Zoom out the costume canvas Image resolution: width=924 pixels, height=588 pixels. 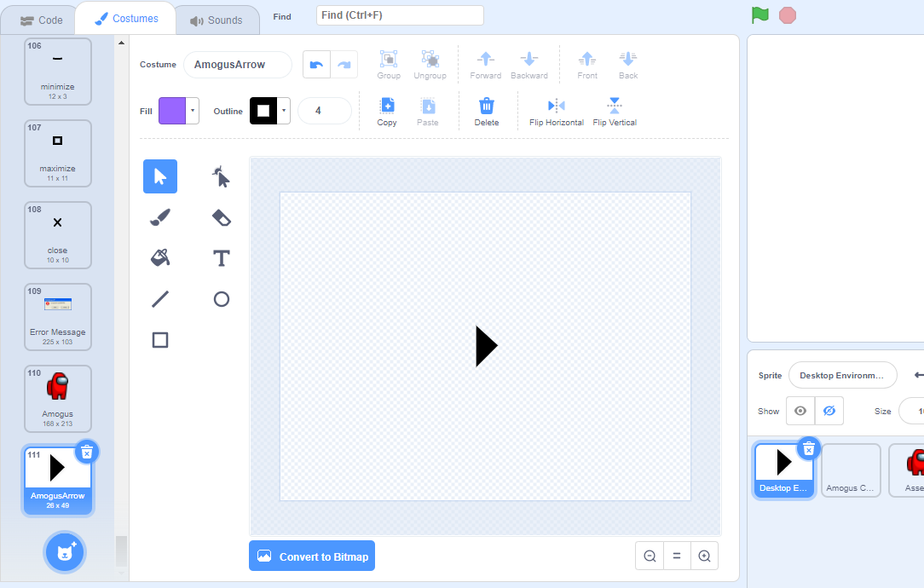(650, 556)
